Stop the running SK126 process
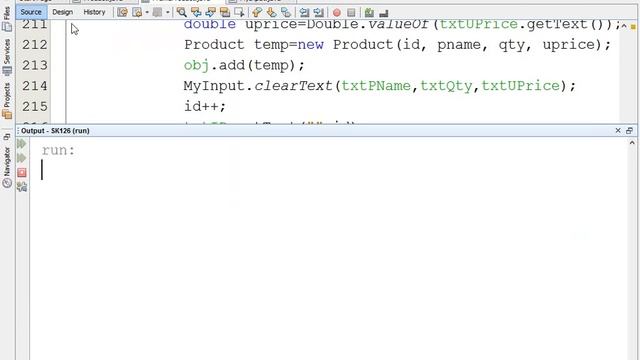Viewport: 640px width, 360px height. click(22, 173)
